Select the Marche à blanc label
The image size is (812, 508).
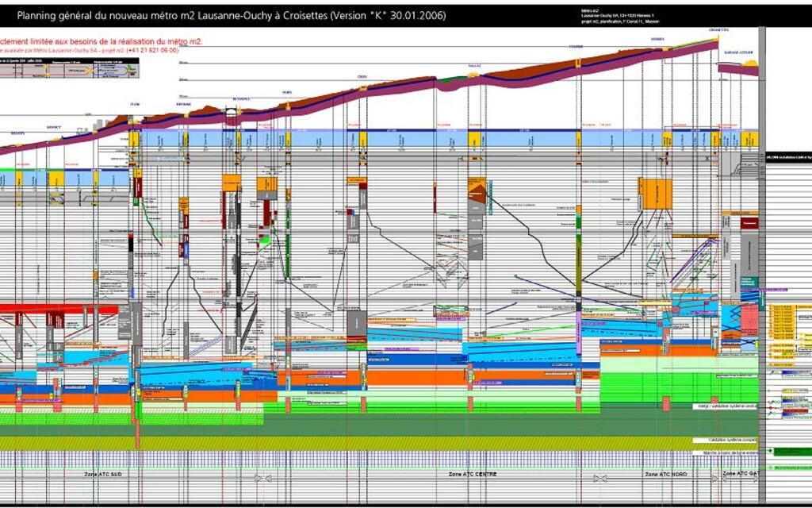(x=725, y=453)
